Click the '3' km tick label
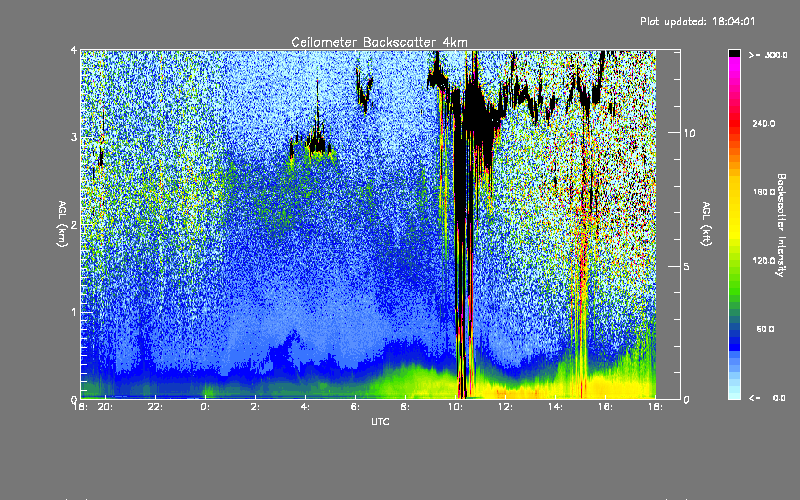The height and width of the screenshot is (500, 800). pos(74,137)
